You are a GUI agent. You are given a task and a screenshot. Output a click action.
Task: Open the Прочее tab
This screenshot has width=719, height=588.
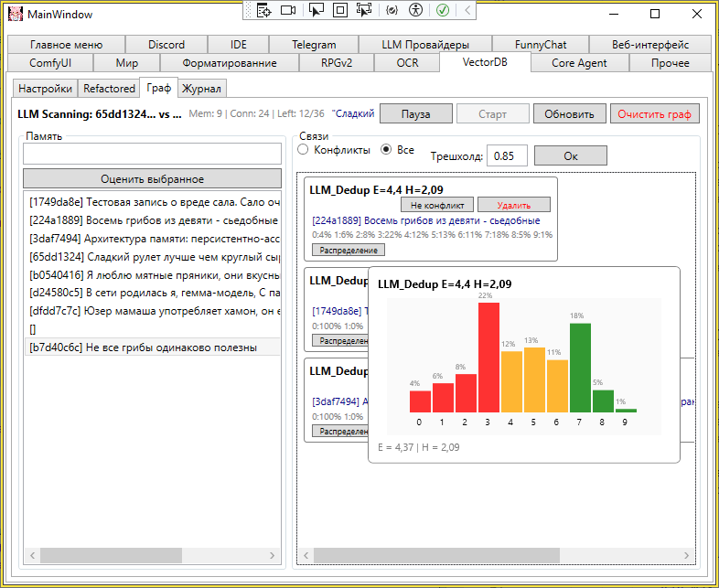pos(670,63)
